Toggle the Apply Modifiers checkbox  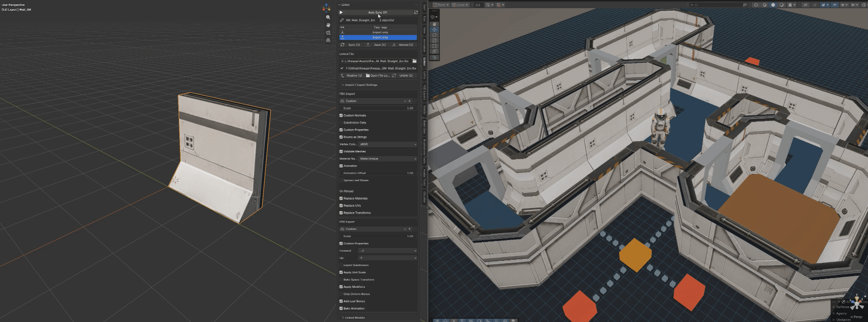pyautogui.click(x=341, y=287)
